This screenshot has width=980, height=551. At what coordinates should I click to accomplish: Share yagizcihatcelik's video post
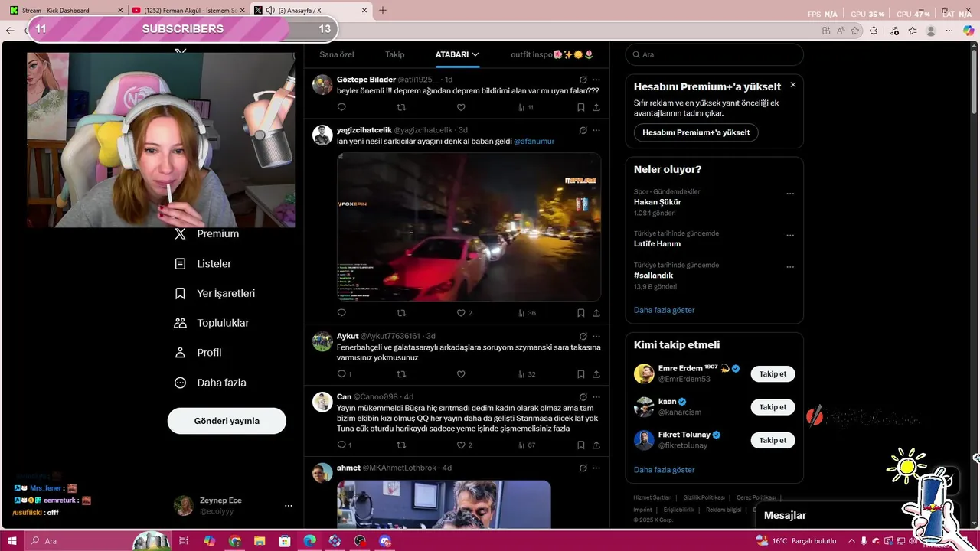596,313
